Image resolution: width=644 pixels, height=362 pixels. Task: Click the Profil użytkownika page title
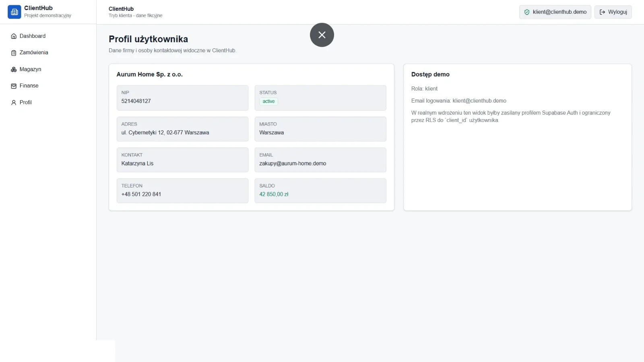pyautogui.click(x=148, y=39)
